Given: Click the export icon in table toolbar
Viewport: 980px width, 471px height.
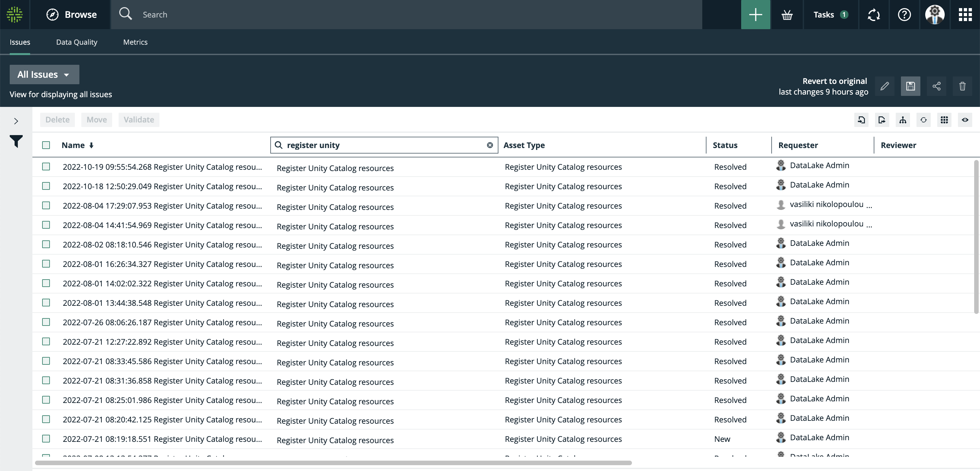Looking at the screenshot, I should click(882, 120).
